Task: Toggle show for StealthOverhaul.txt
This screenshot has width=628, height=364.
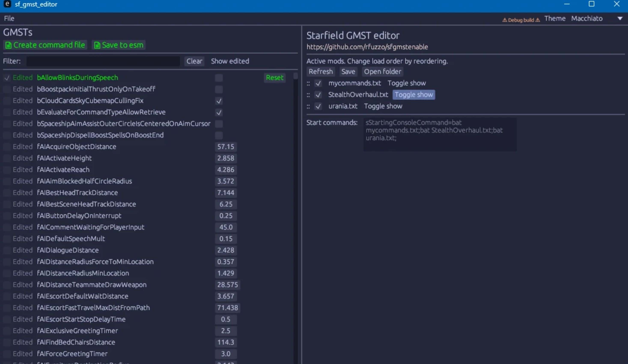Action: pyautogui.click(x=414, y=95)
